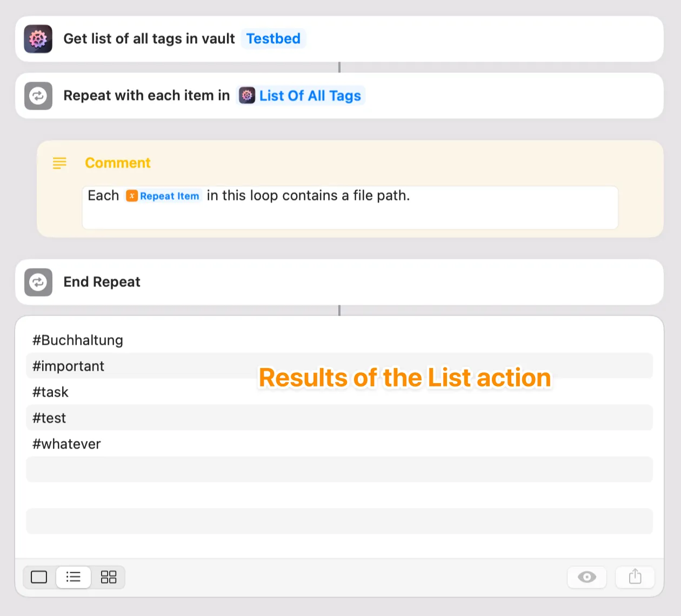Toggle the Quick Look eye preview
Image resolution: width=681 pixels, height=616 pixels.
pos(586,577)
